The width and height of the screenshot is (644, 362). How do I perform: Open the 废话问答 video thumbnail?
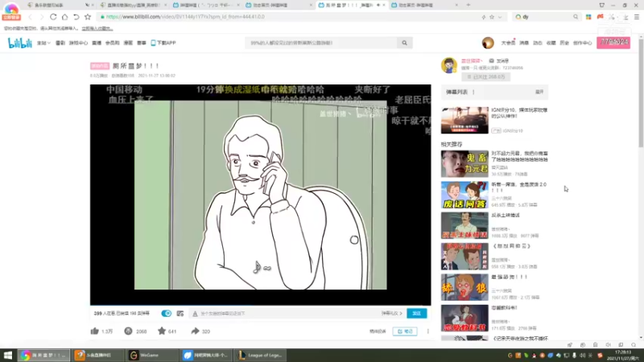click(x=464, y=195)
